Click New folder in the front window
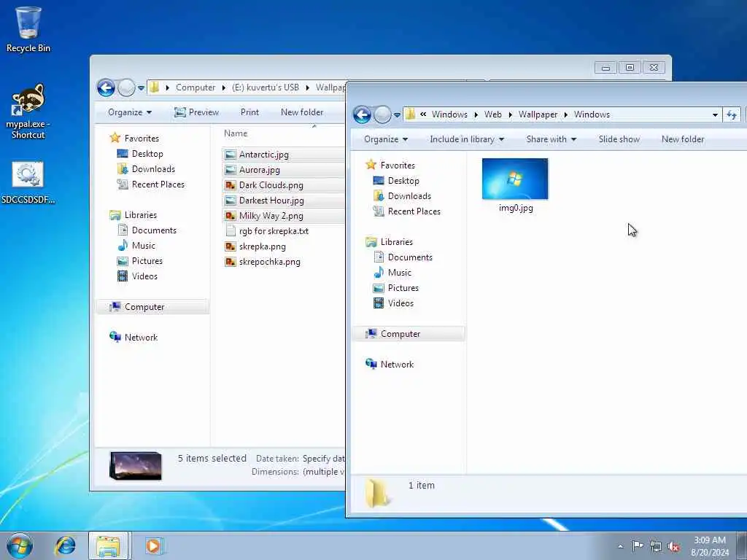747x560 pixels. (683, 139)
